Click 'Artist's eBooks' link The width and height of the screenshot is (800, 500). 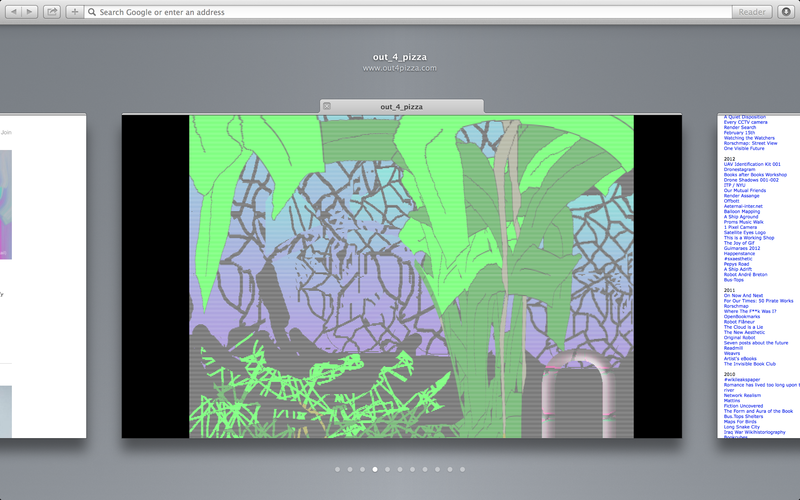coord(740,359)
